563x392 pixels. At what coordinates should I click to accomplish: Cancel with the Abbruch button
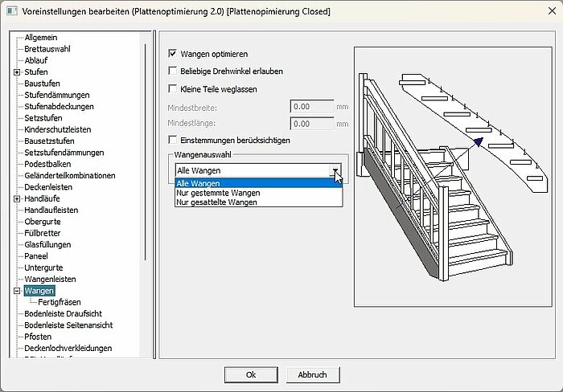point(312,375)
